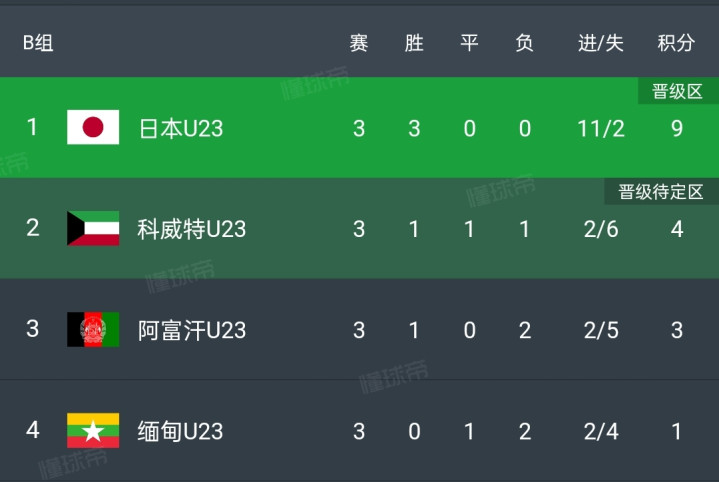
Task: Click the 晋级待定区 badge
Action: [x=661, y=192]
